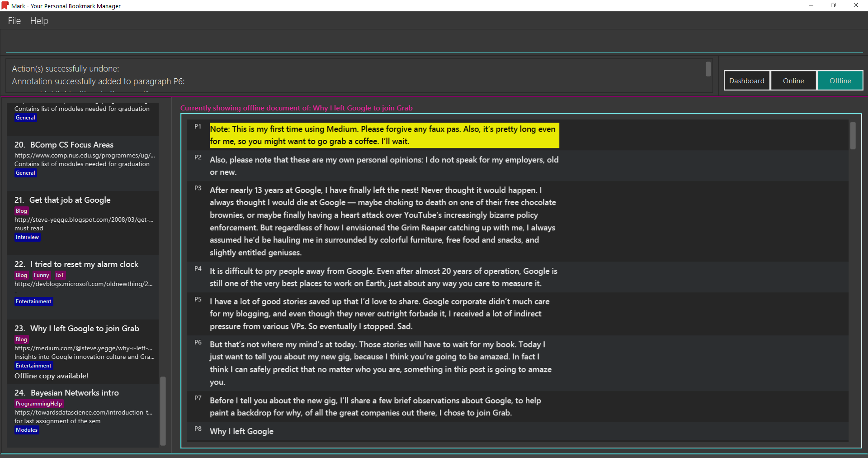Click 'for last assignment of the sem' remark

(x=57, y=421)
